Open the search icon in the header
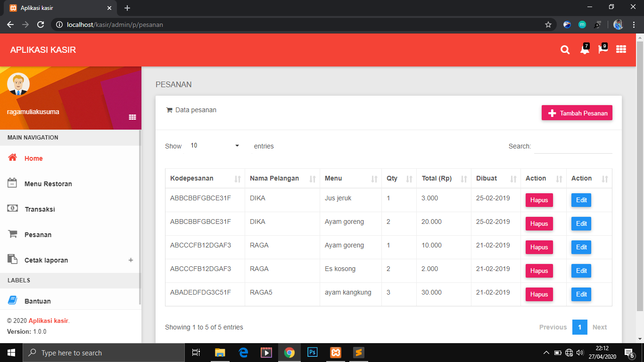644x362 pixels. [x=565, y=49]
